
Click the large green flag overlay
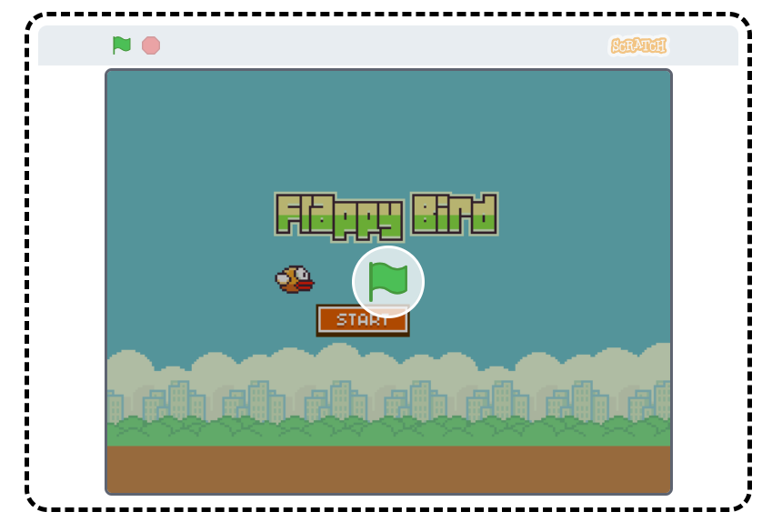click(388, 280)
